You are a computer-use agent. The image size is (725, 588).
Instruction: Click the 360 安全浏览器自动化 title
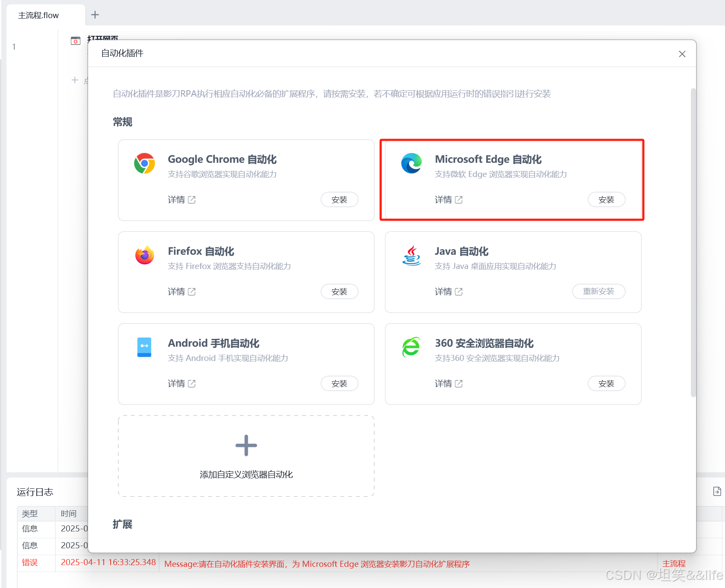coord(484,343)
